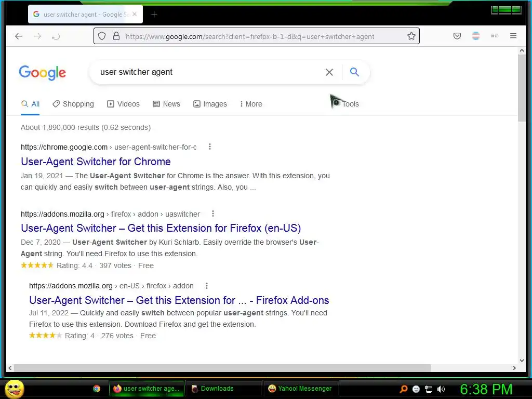
Task: Click the addons.mozilla.org uaswitcher breadcrumb
Action: click(110, 214)
